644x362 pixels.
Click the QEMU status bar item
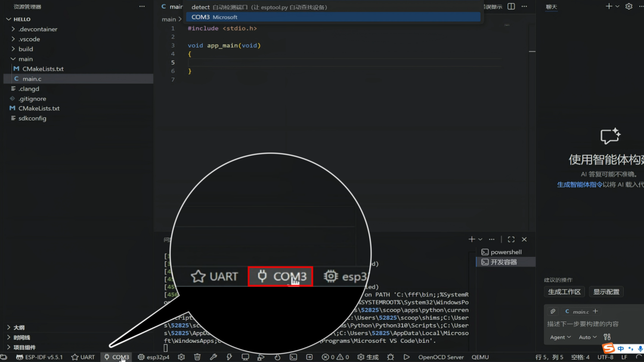480,357
